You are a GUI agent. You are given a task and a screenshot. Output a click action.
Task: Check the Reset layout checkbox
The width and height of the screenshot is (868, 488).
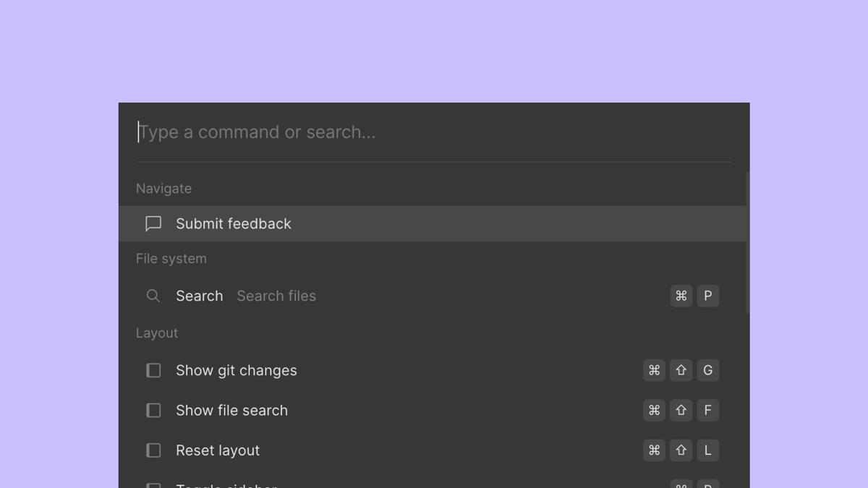[x=153, y=450]
